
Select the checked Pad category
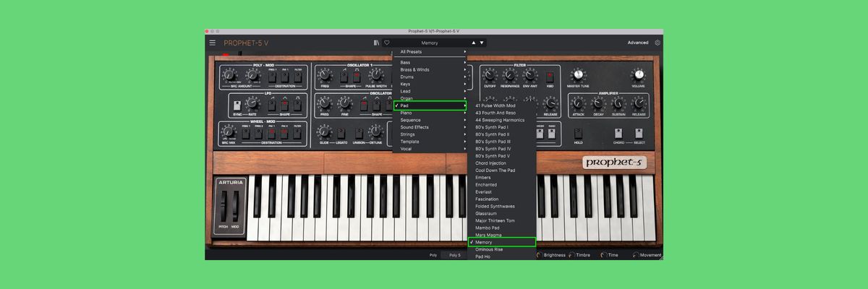coord(430,105)
